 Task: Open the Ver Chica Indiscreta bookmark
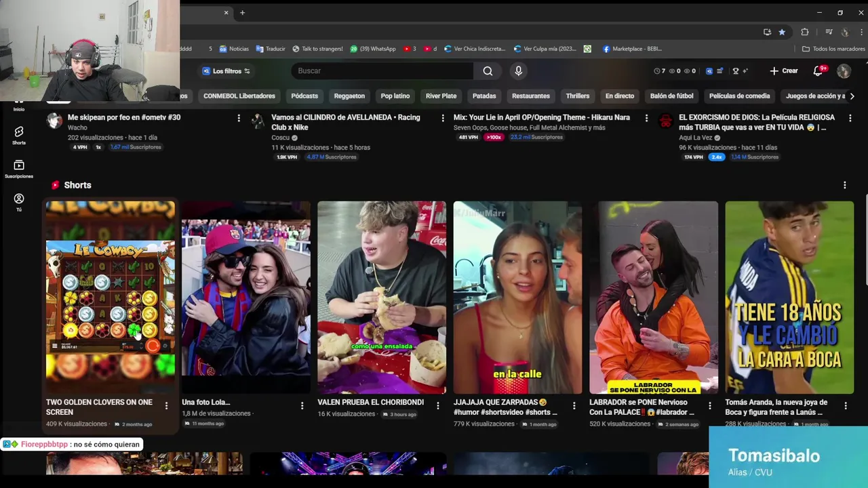475,49
